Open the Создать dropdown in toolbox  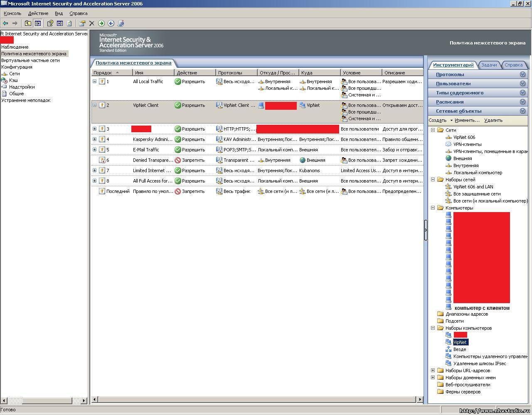pos(440,120)
